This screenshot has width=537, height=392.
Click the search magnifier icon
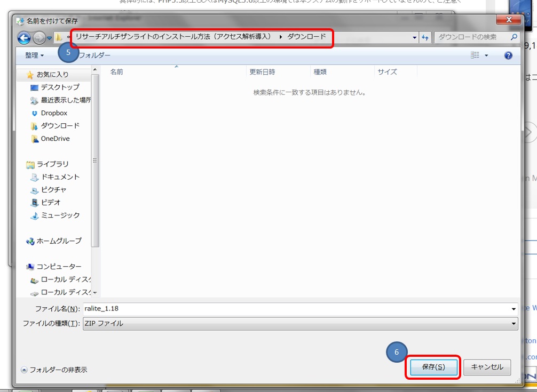[x=514, y=37]
